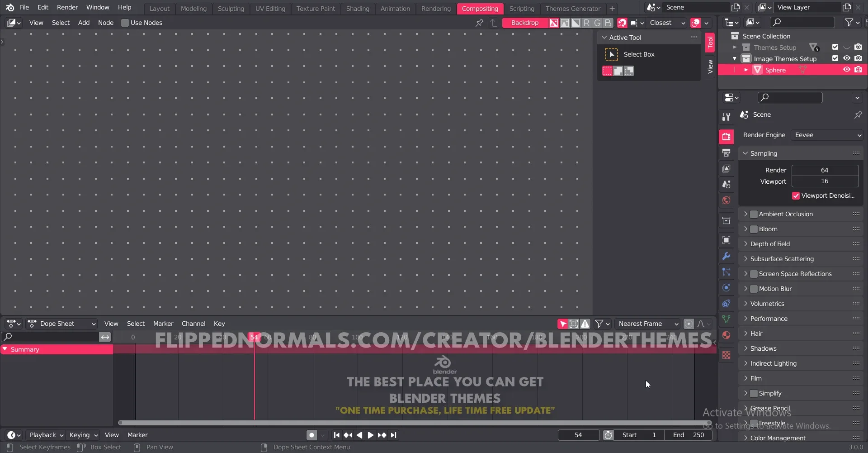
Task: Open the Object properties tab icon
Action: (726, 240)
